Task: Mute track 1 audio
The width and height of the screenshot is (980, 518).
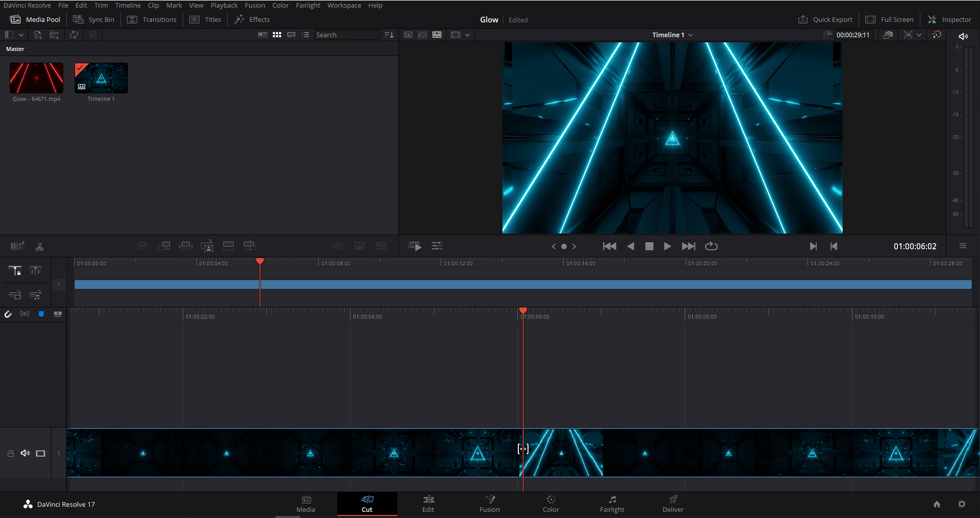Action: 25,453
